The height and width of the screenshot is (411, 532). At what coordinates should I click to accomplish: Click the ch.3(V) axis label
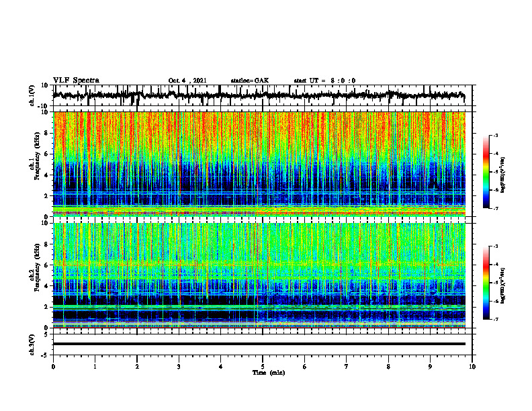click(x=32, y=345)
